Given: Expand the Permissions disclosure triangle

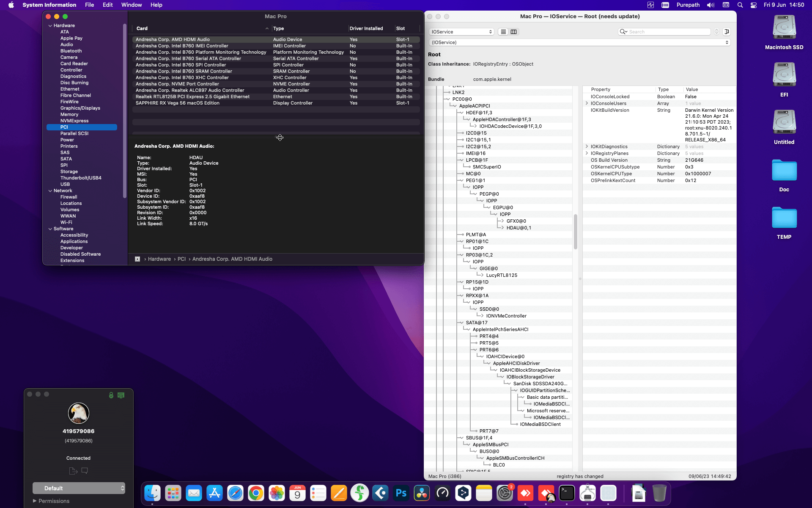Looking at the screenshot, I should 35,501.
